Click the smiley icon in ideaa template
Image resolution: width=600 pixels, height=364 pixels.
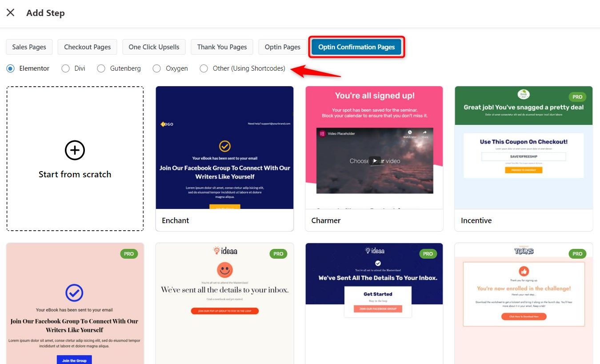pyautogui.click(x=224, y=269)
